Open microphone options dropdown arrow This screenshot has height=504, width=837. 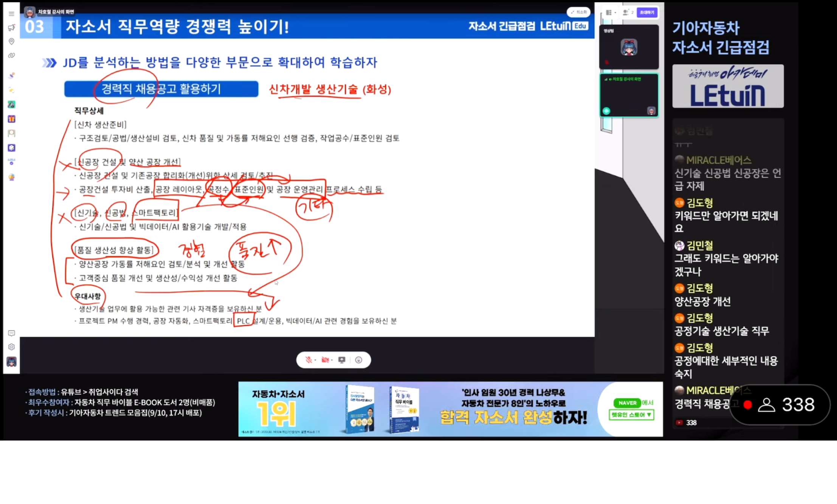[x=315, y=360]
